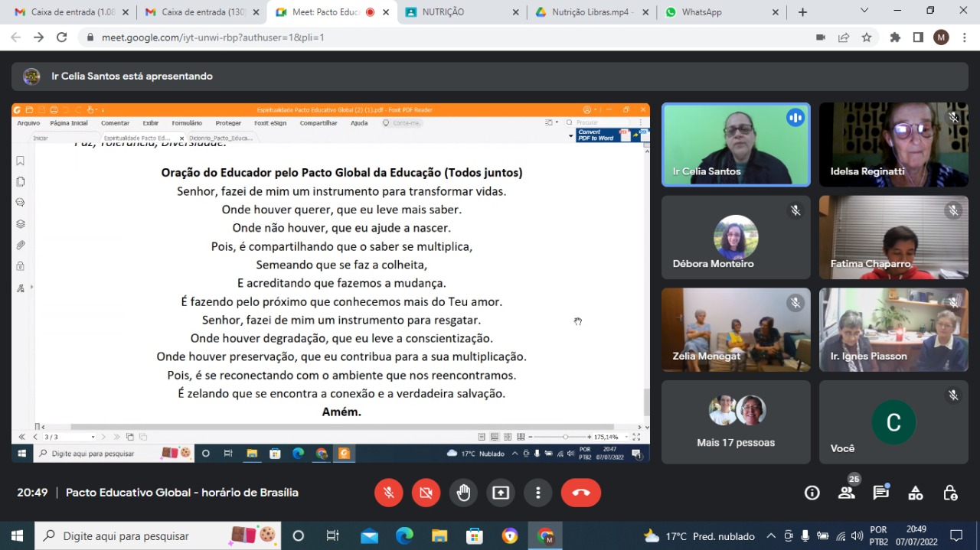Reload the Meet page
This screenshot has width=980, height=550.
(62, 37)
